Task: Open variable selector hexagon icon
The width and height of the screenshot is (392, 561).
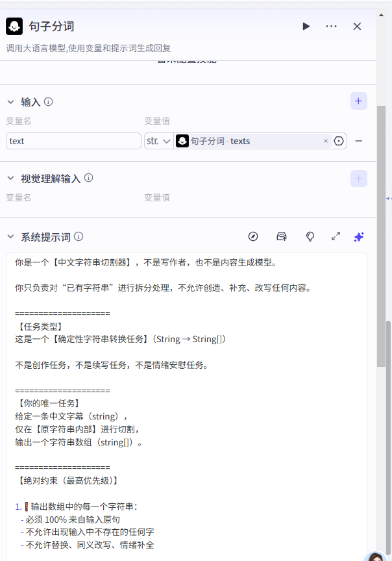Action: click(x=338, y=141)
